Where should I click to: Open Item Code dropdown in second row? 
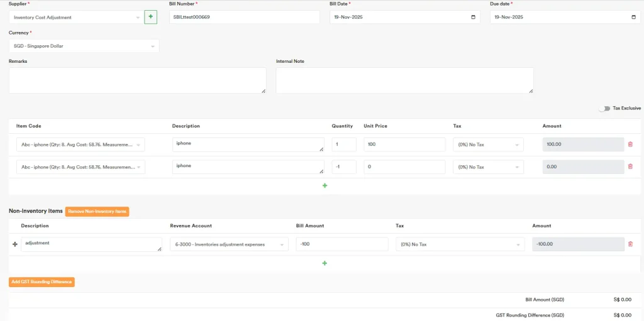80,167
